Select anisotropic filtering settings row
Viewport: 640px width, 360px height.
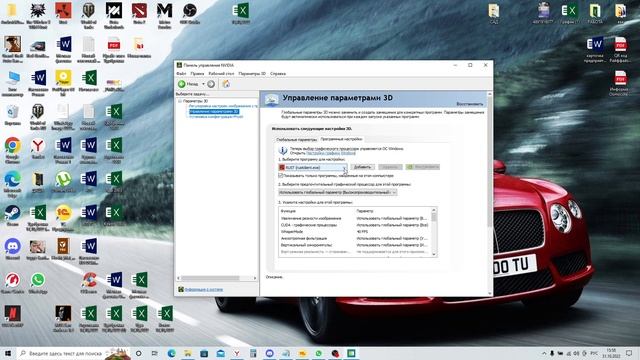click(354, 238)
